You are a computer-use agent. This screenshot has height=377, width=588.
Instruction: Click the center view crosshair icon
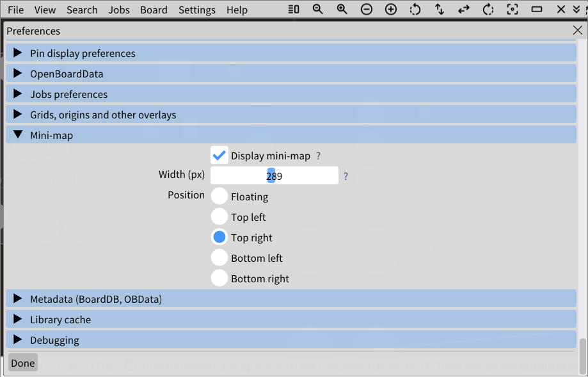click(x=512, y=9)
